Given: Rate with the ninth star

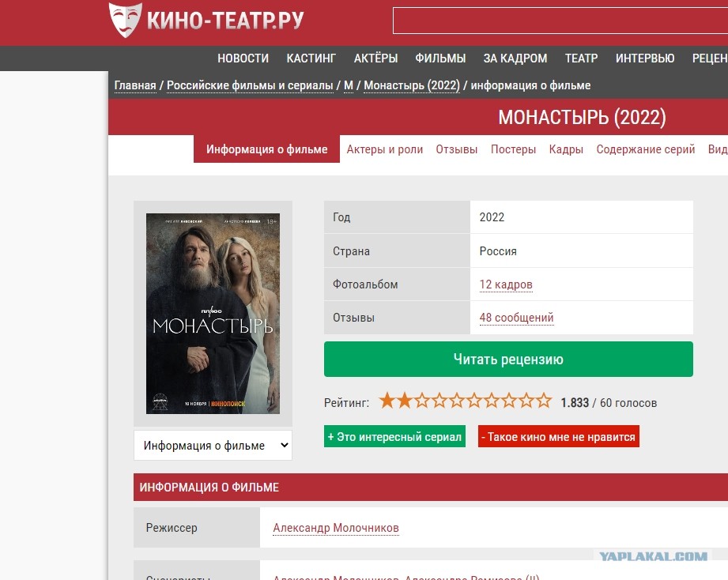Looking at the screenshot, I should click(x=526, y=401).
